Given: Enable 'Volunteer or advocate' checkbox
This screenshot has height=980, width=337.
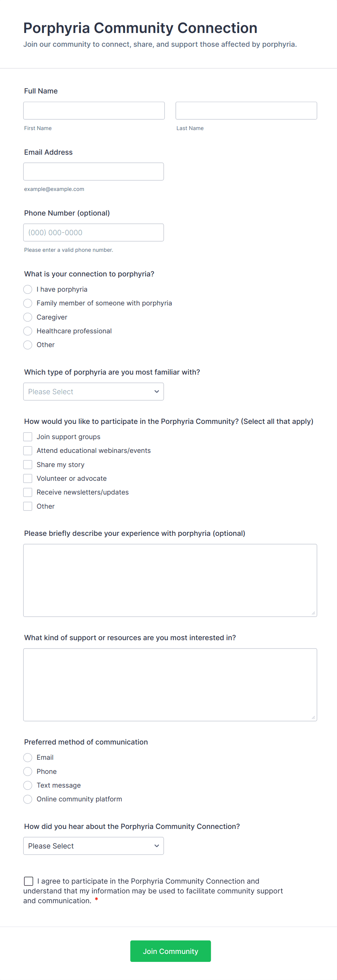Looking at the screenshot, I should pos(28,478).
